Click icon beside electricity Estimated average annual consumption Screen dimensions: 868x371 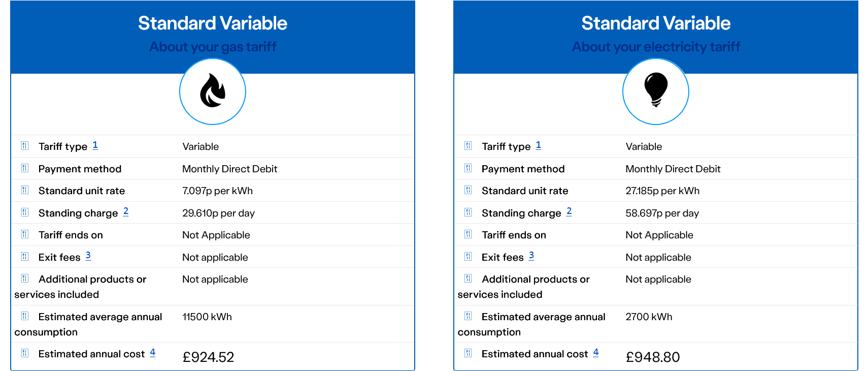click(x=468, y=316)
